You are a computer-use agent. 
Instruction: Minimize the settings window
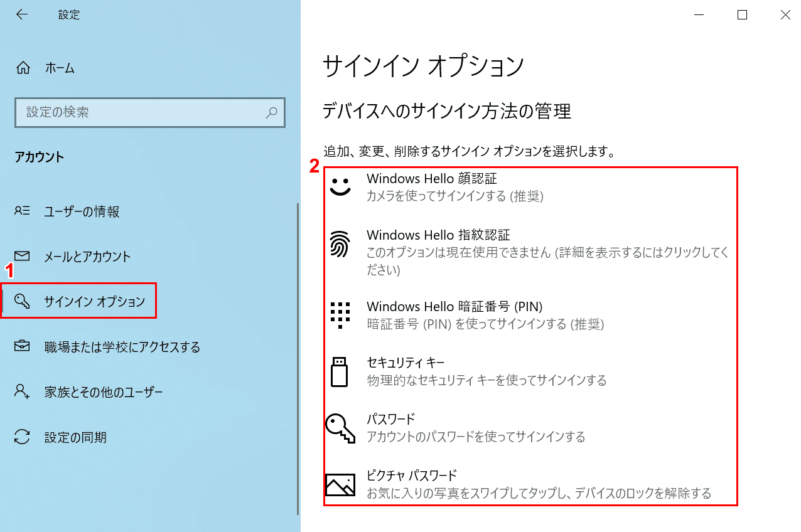(699, 14)
